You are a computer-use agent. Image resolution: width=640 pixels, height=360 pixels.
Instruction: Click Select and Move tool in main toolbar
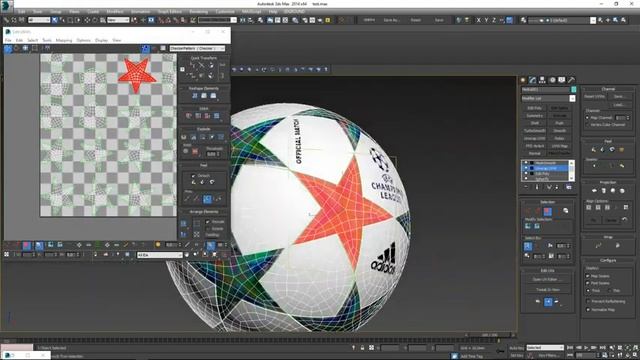coord(87,20)
